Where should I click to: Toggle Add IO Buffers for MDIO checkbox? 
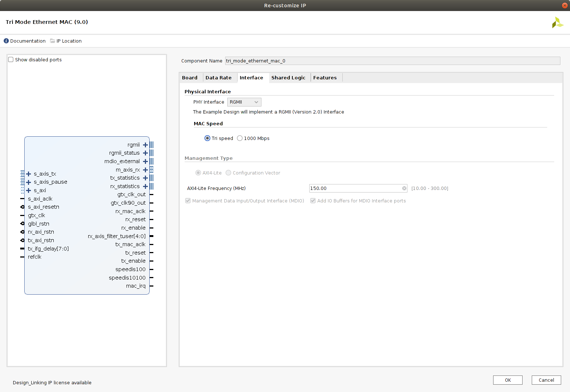point(313,201)
